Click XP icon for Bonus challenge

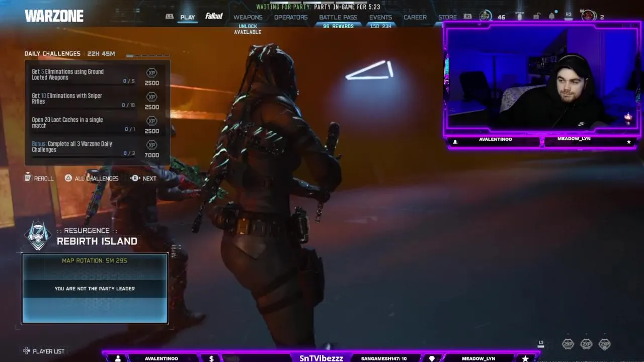[x=151, y=145]
